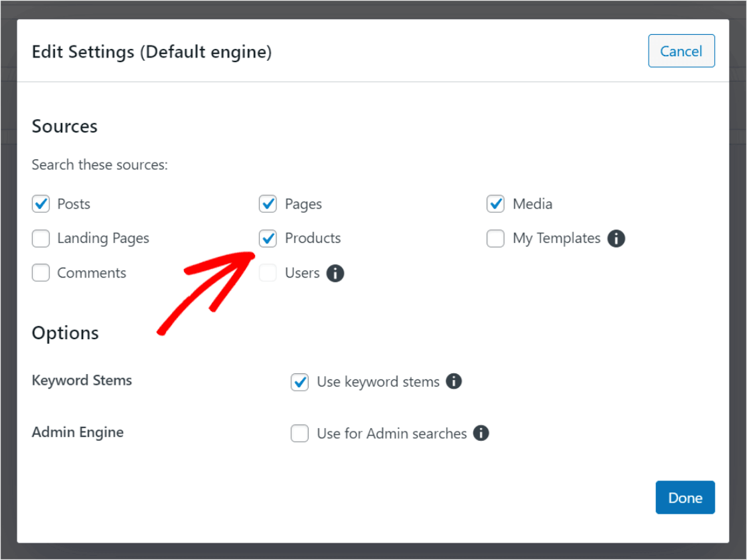Click the Edit Settings dialog title
The width and height of the screenshot is (747, 560).
[151, 52]
